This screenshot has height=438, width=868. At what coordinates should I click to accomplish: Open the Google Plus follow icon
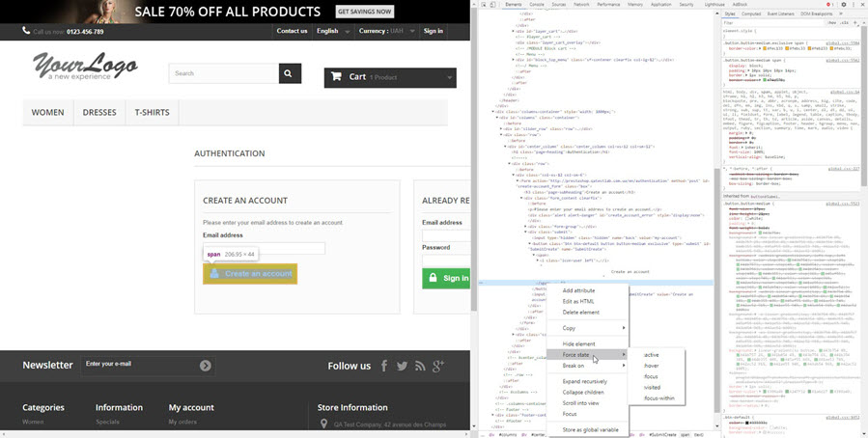[438, 366]
